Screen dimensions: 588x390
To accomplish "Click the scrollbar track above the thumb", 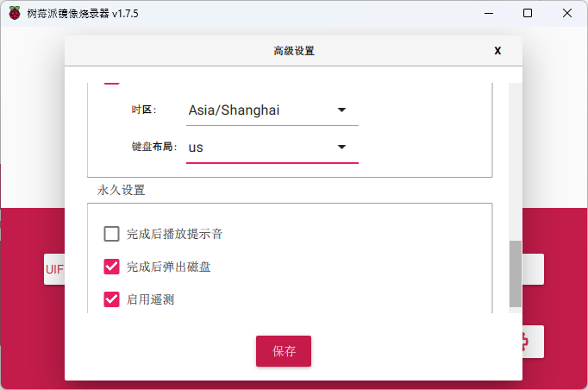I will tap(516, 161).
